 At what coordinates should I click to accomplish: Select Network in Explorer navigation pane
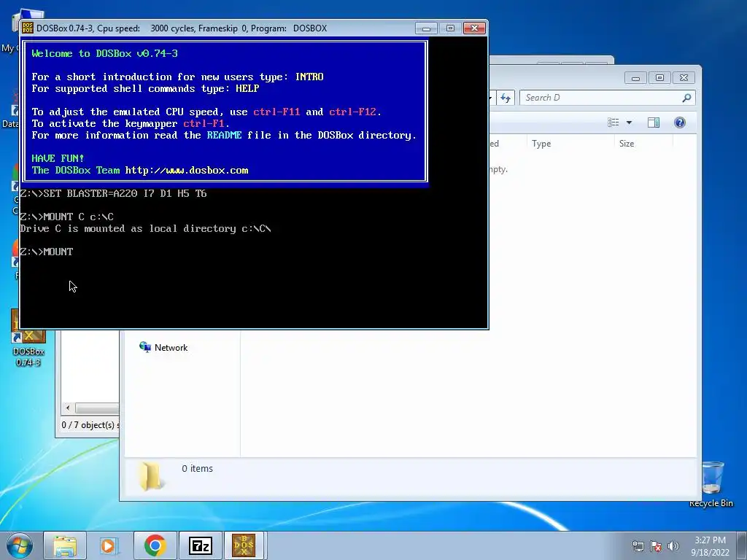click(163, 348)
